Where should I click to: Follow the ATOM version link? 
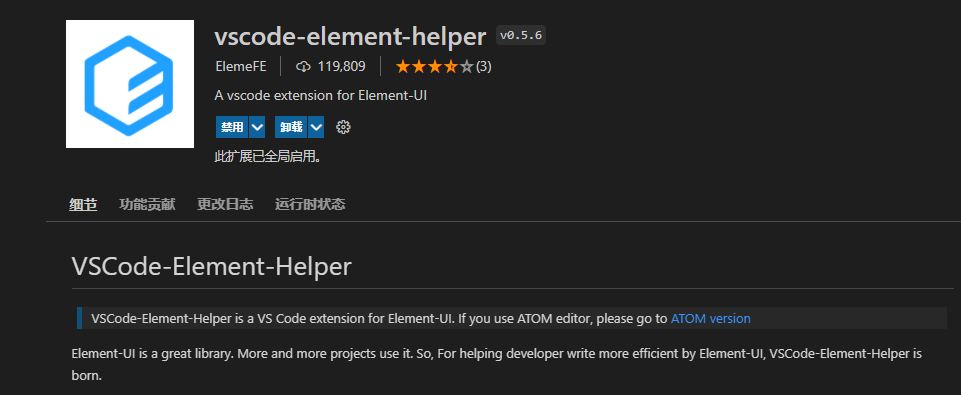coord(710,318)
